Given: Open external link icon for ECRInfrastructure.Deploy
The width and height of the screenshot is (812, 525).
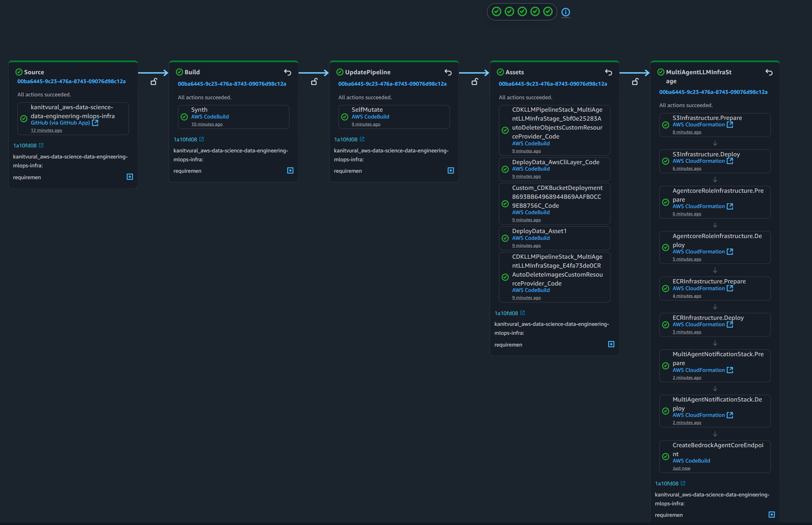Looking at the screenshot, I should click(x=730, y=324).
